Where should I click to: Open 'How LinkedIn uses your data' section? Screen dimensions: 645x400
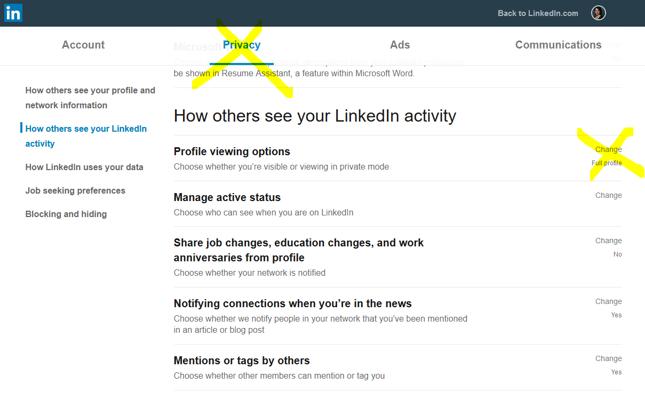coord(84,167)
